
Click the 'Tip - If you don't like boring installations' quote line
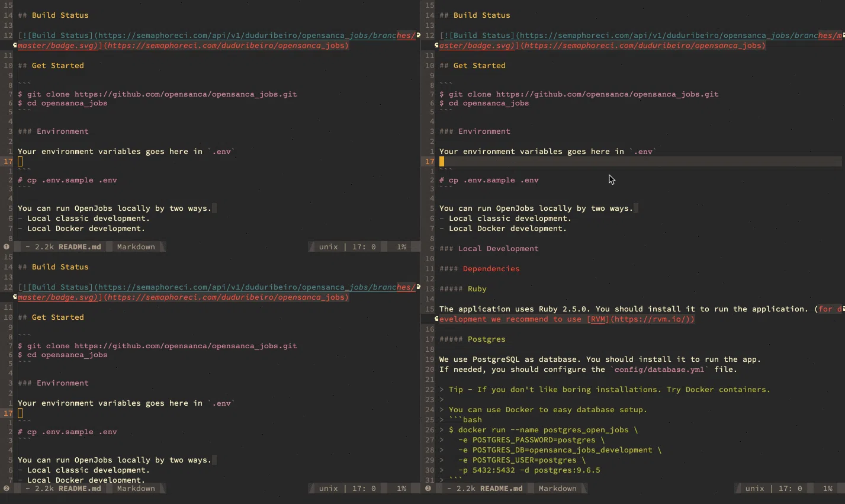605,390
